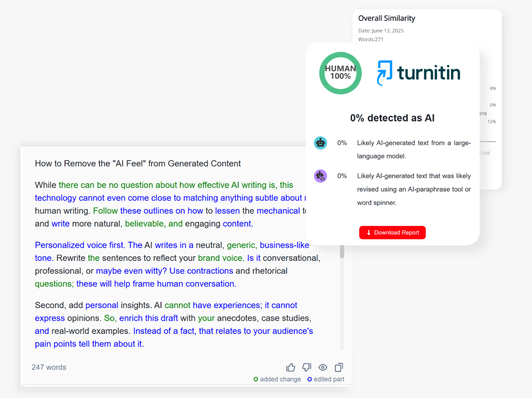This screenshot has height=398, width=532.
Task: Click the green HUMAN 100% ring
Action: (x=340, y=73)
